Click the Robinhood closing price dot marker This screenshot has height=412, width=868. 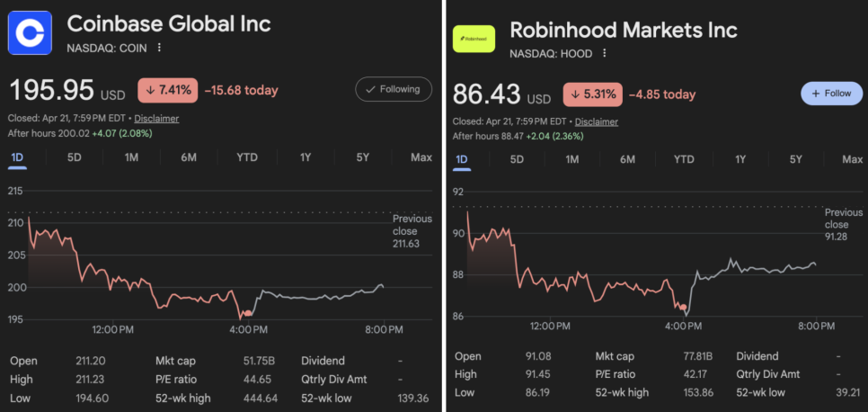pyautogui.click(x=684, y=307)
